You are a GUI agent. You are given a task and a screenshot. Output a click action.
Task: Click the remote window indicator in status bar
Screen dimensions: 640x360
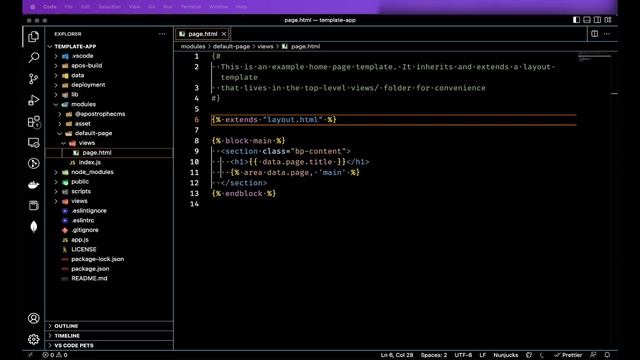click(x=30, y=355)
